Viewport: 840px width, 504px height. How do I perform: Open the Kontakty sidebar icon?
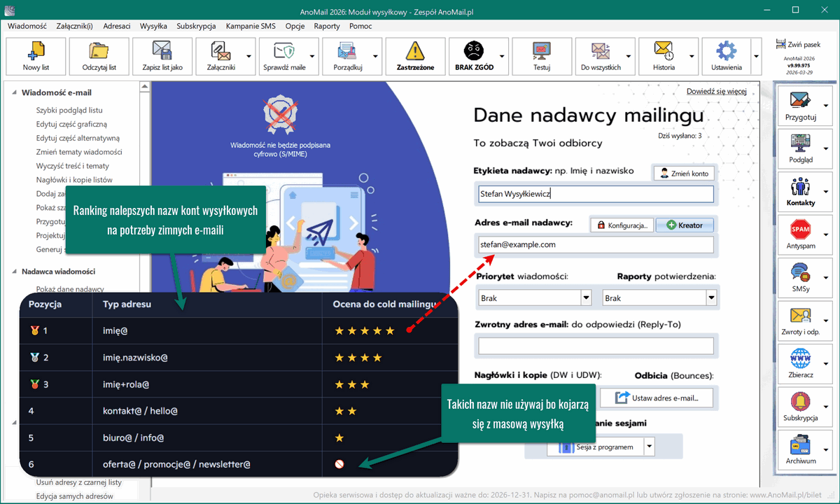(x=800, y=188)
